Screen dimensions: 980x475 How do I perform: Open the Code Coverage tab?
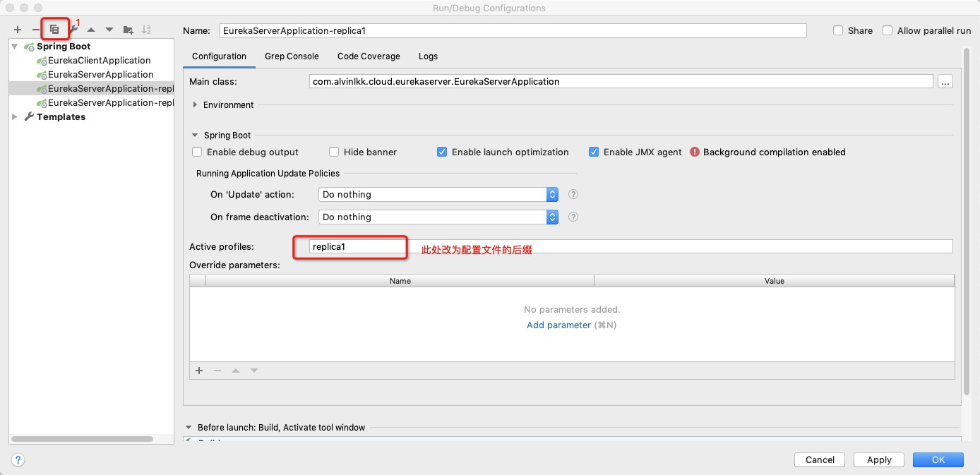[369, 56]
